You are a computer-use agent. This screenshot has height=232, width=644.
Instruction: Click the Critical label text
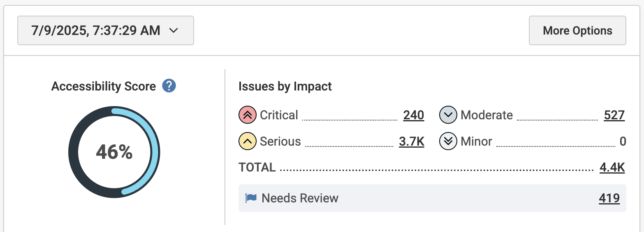279,115
